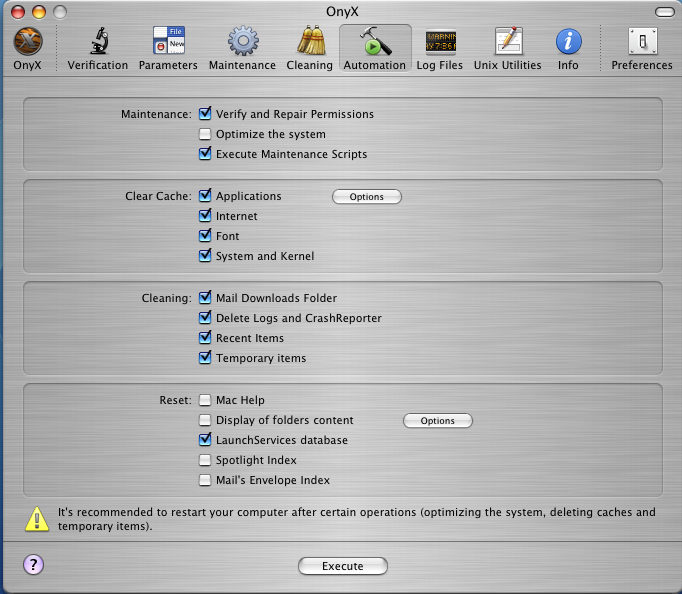Uncheck Font cache checkbox
Viewport: 682px width, 594px height.
tap(205, 236)
